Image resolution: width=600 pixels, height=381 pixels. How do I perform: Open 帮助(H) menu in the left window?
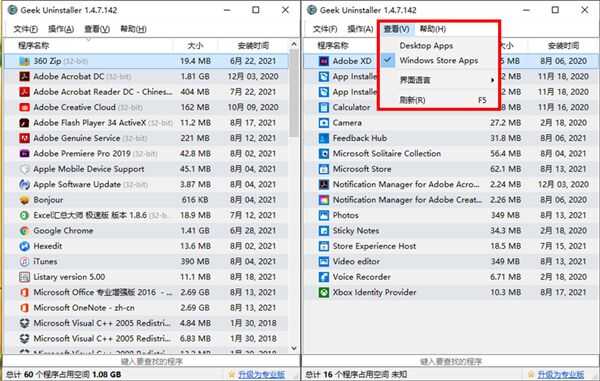[x=133, y=29]
